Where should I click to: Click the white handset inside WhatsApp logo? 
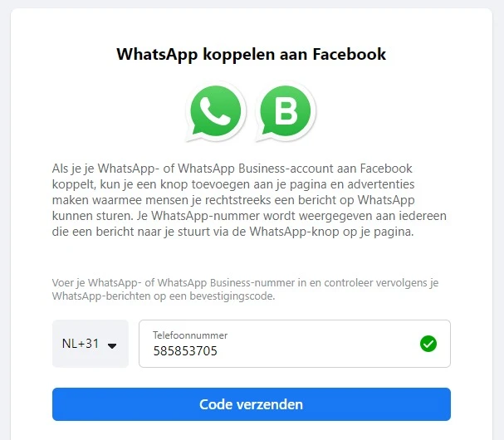(215, 111)
